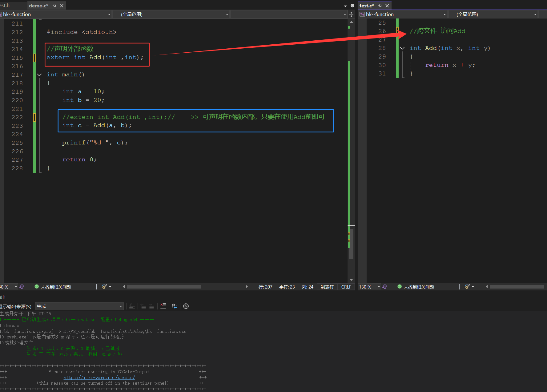The height and width of the screenshot is (392, 547).
Task: Click the split editor icon beside demo.c navigation bar
Action: (351, 14)
